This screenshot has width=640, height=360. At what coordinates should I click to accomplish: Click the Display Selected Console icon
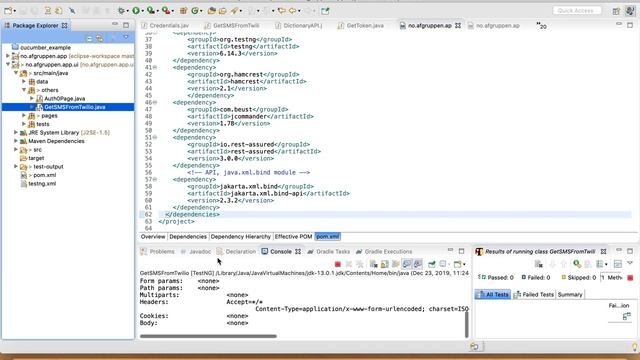pos(443,264)
